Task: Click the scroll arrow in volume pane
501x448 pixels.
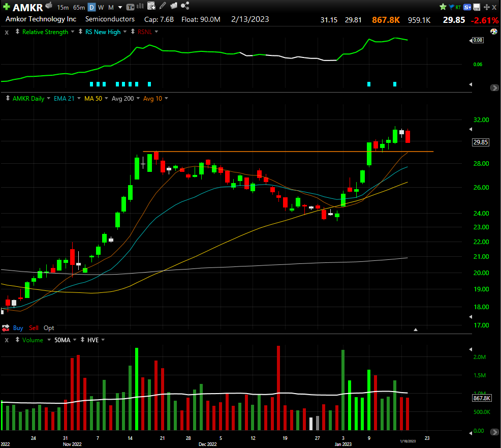Action: (494, 432)
